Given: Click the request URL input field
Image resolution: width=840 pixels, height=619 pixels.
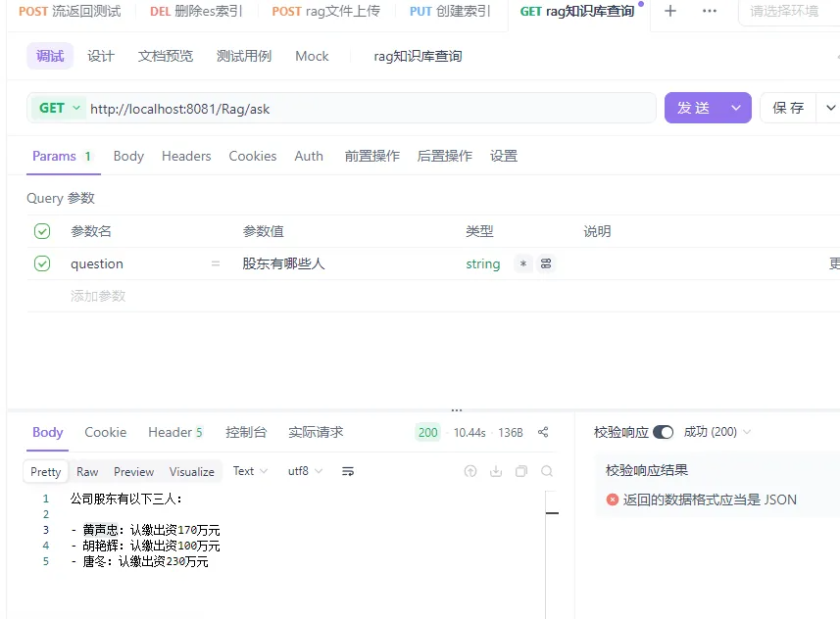Looking at the screenshot, I should coord(371,109).
